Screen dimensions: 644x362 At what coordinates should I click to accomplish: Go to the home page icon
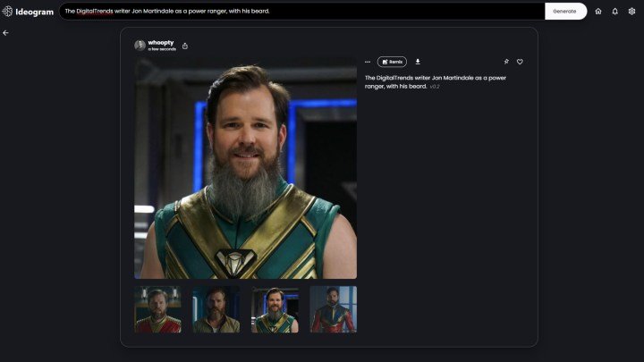point(598,12)
